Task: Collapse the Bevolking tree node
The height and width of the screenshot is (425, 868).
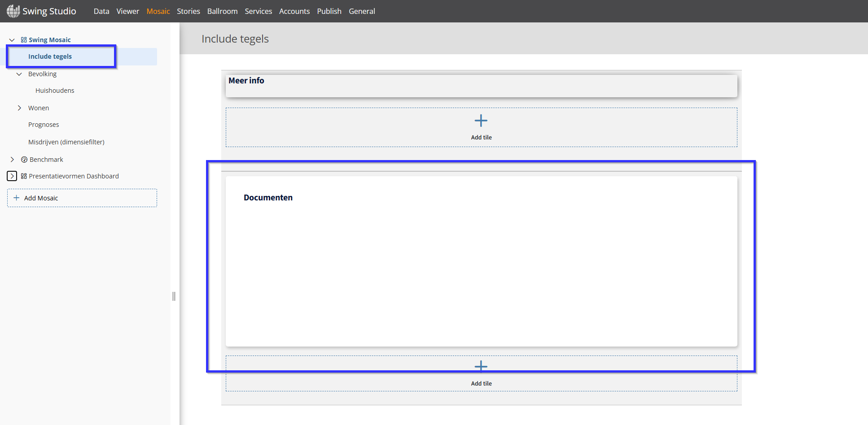Action: click(19, 74)
